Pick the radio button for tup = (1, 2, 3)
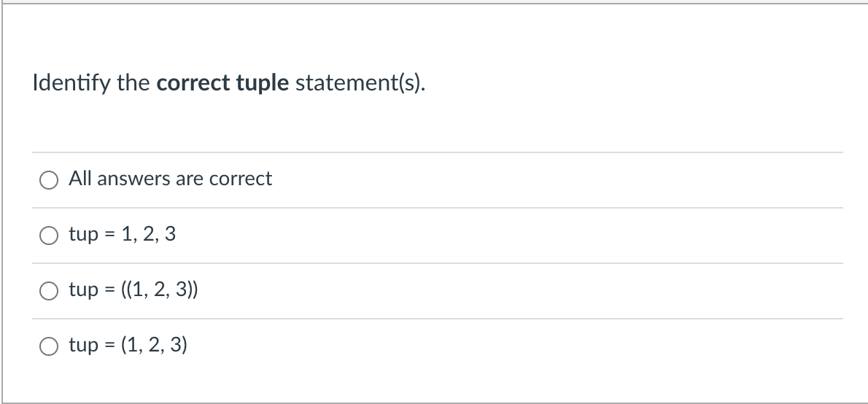This screenshot has height=404, width=868. point(49,346)
